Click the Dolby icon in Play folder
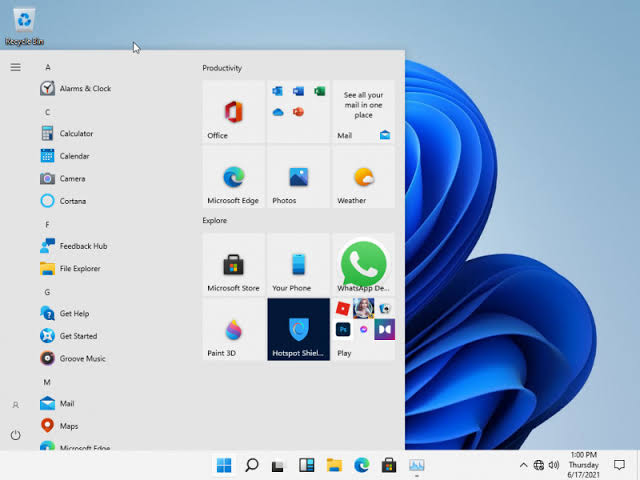 point(385,329)
